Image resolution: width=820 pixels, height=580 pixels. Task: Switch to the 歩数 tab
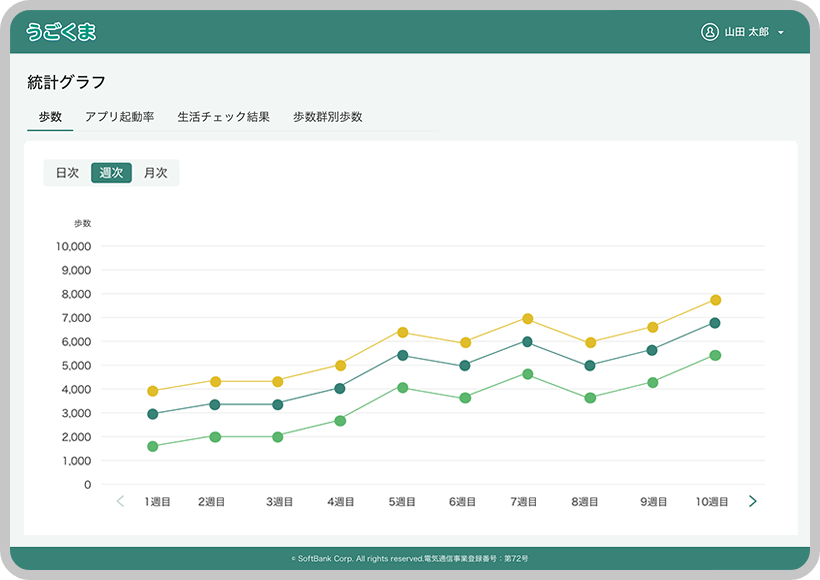point(50,117)
